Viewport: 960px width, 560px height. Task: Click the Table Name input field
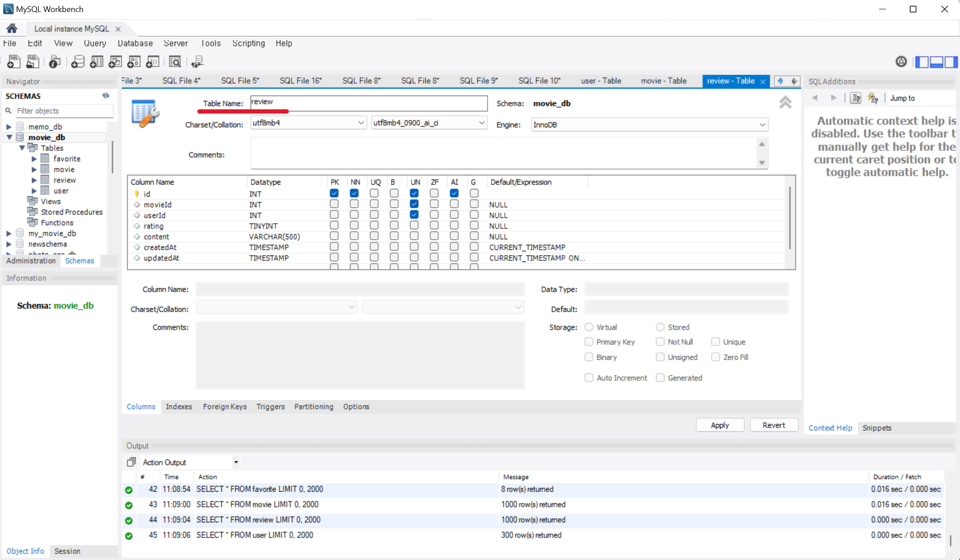click(368, 103)
